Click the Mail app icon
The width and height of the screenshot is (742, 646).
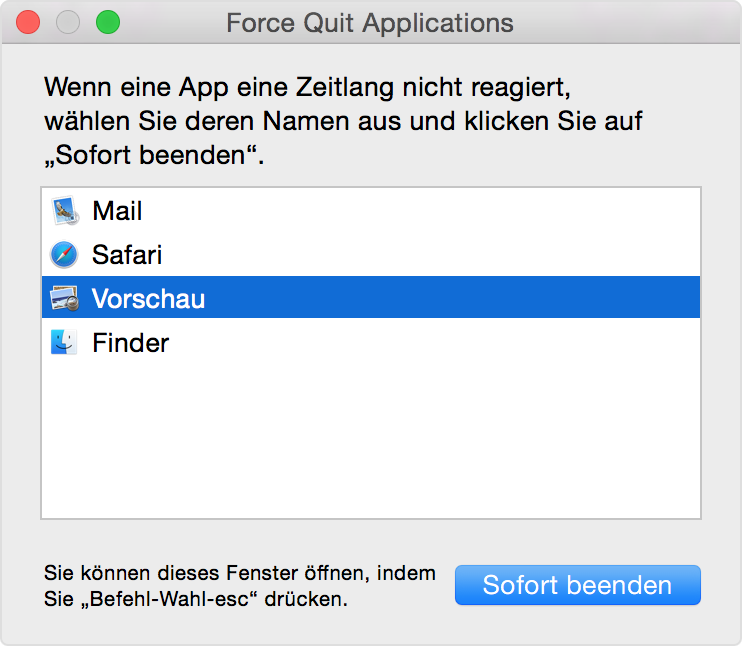click(64, 211)
